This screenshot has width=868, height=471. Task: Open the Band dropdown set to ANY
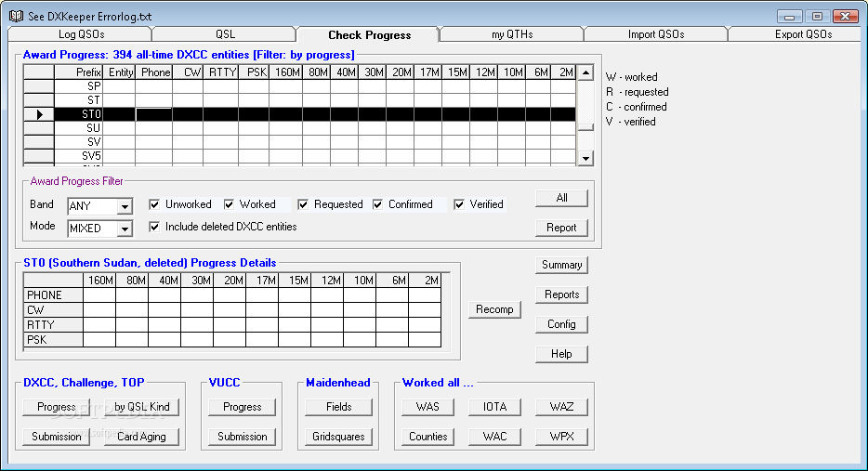125,206
